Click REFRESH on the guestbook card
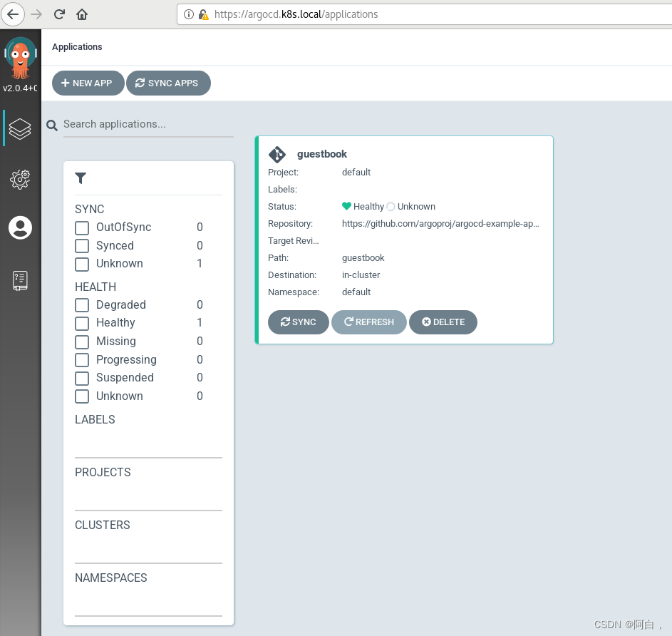 tap(369, 322)
